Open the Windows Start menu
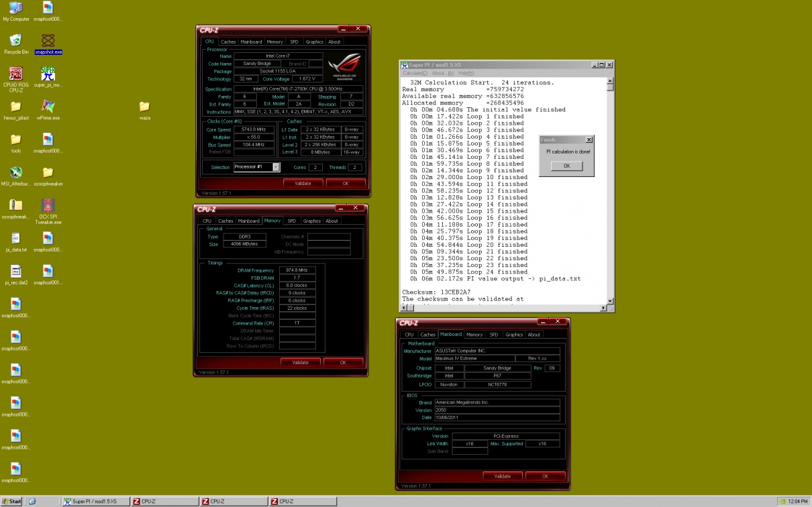Image resolution: width=812 pixels, height=507 pixels. [11, 501]
